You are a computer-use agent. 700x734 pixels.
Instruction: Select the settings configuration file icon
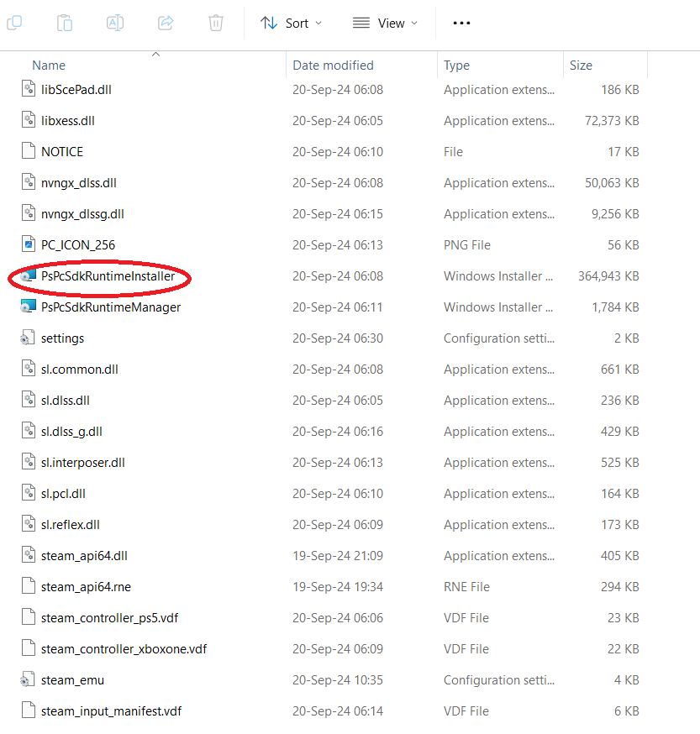pos(28,338)
